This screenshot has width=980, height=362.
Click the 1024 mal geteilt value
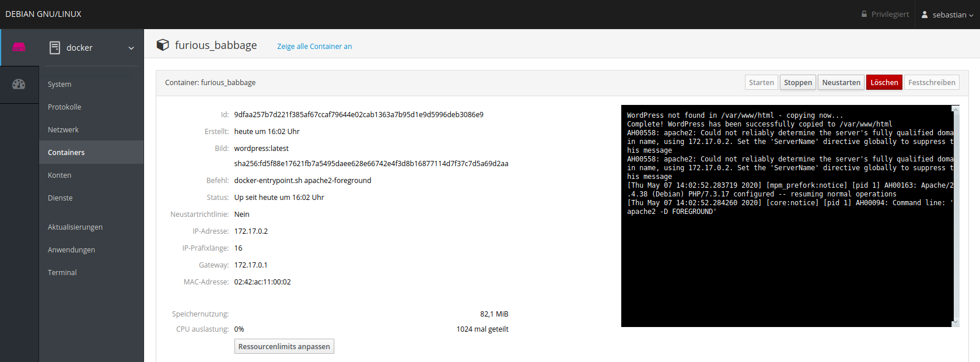tap(482, 329)
